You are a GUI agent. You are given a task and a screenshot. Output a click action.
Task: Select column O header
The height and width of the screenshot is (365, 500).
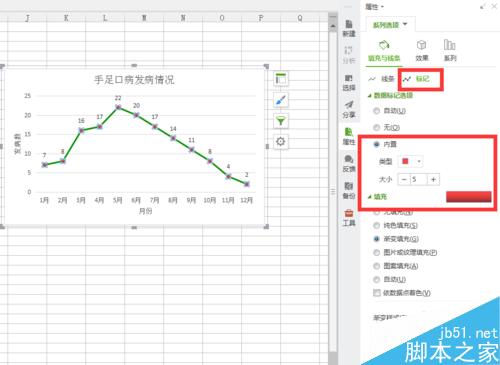point(222,18)
